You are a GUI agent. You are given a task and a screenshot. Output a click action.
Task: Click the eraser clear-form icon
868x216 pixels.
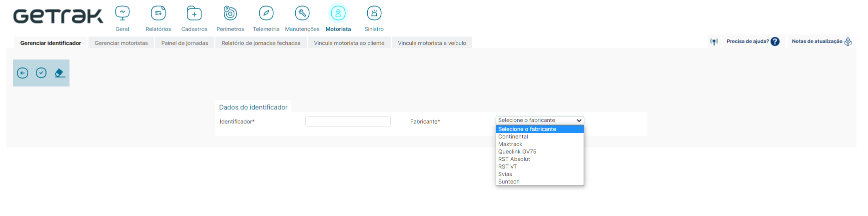pos(60,73)
